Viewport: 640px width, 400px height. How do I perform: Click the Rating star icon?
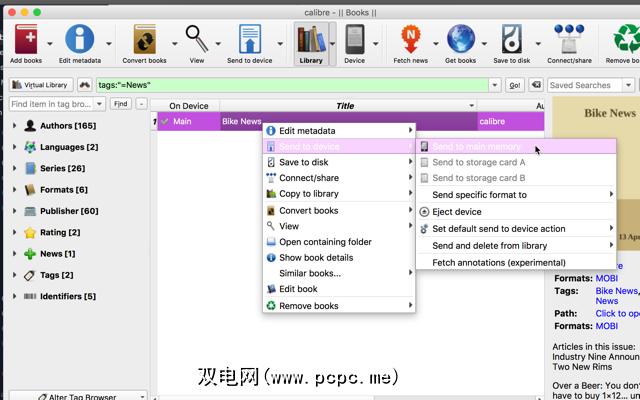(30, 232)
